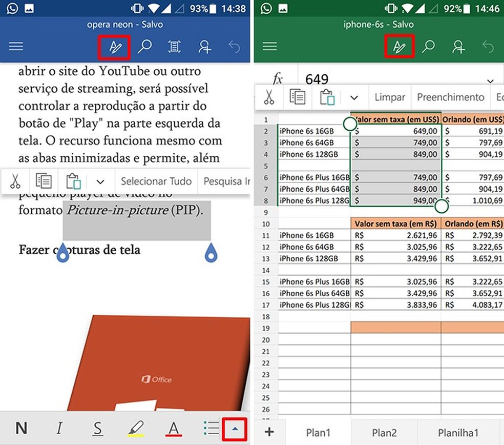Tap the Selecionar Tudo button
The width and height of the screenshot is (504, 445).
coord(156,181)
